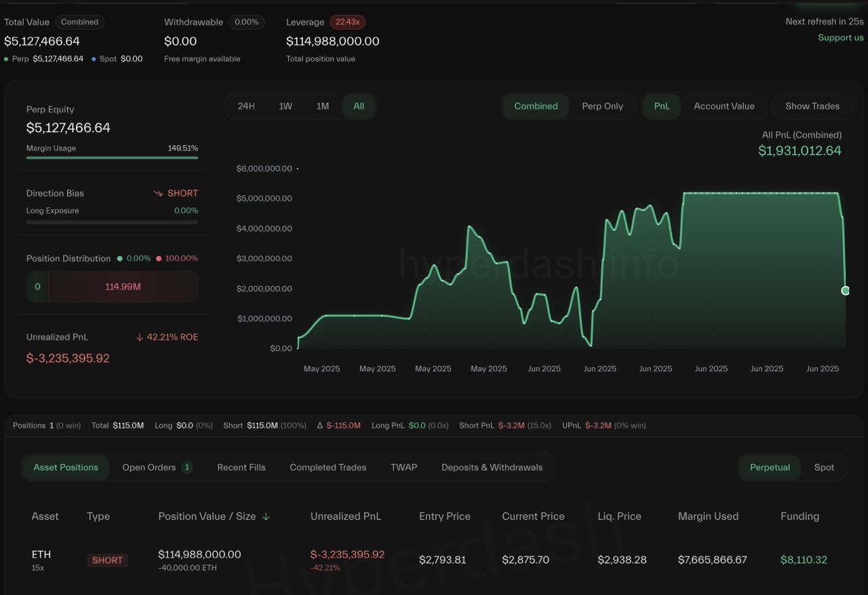Click the Margin Usage progress bar
The height and width of the screenshot is (595, 868).
click(112, 158)
